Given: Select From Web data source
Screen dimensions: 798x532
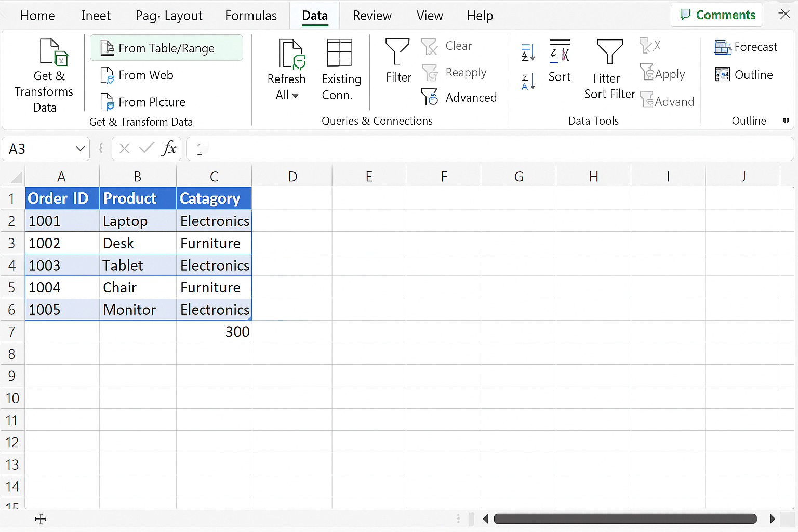Looking at the screenshot, I should [137, 75].
